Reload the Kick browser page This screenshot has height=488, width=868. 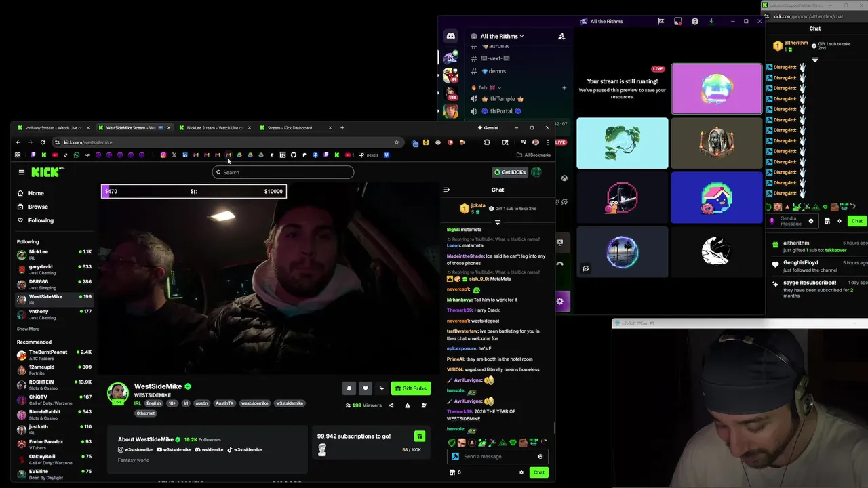[43, 142]
